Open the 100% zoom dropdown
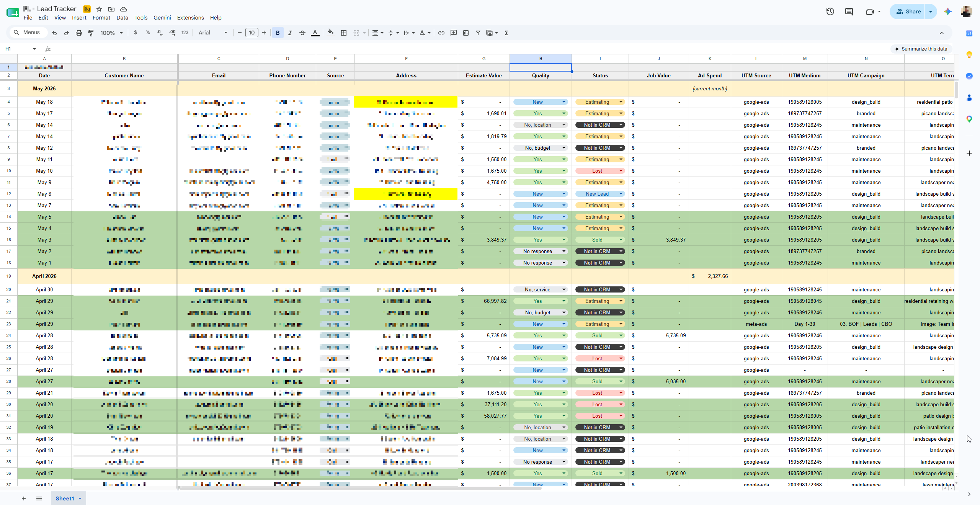Screen dimensions: 980x505 tap(111, 33)
